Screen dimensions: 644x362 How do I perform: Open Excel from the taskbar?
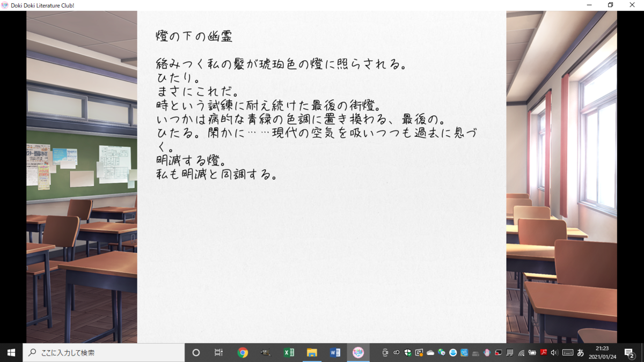(x=289, y=352)
